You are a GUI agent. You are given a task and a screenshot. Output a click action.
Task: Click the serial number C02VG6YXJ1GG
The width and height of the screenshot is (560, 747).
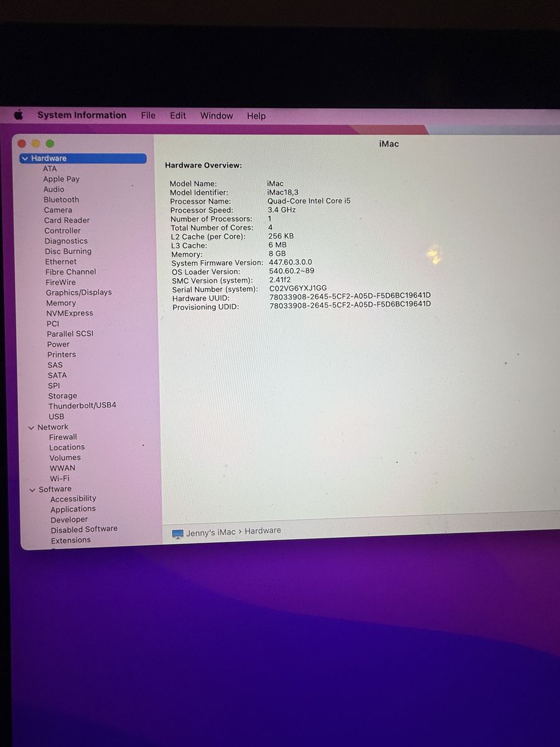click(x=298, y=289)
